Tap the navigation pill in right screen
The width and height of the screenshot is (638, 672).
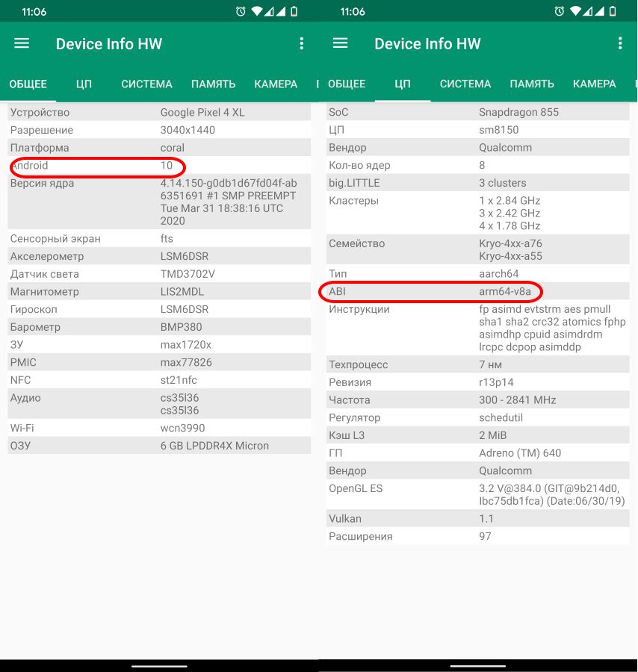point(477,667)
